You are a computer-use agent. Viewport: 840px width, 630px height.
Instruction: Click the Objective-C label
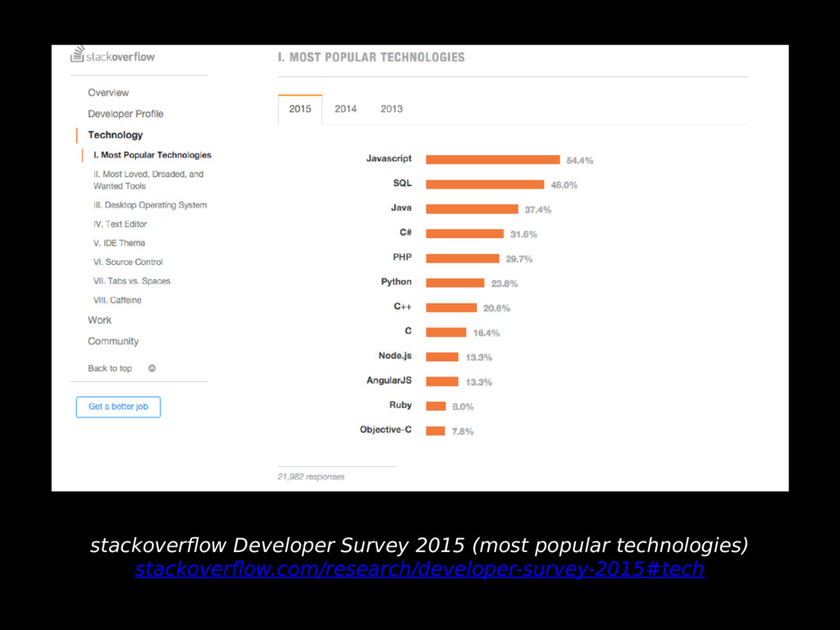tap(386, 430)
